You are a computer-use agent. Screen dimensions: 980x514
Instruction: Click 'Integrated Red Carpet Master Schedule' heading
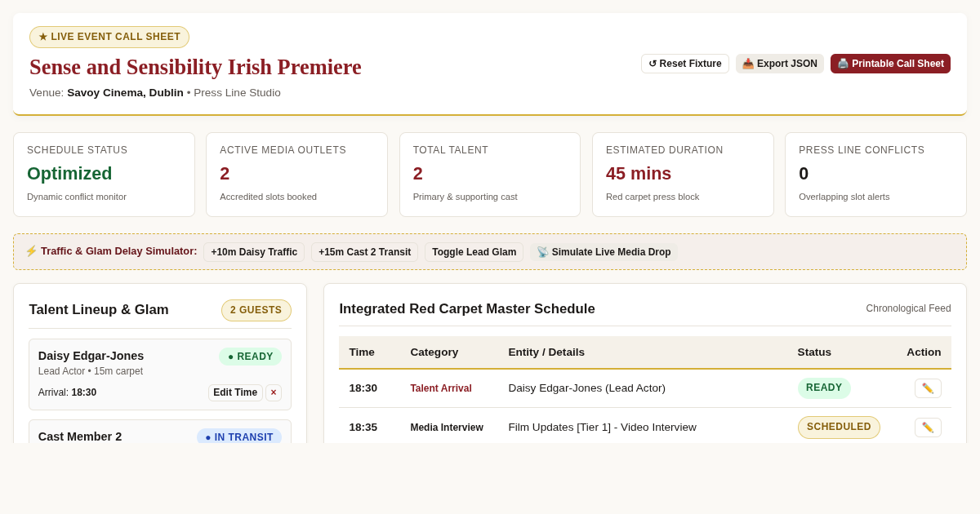[x=467, y=309]
